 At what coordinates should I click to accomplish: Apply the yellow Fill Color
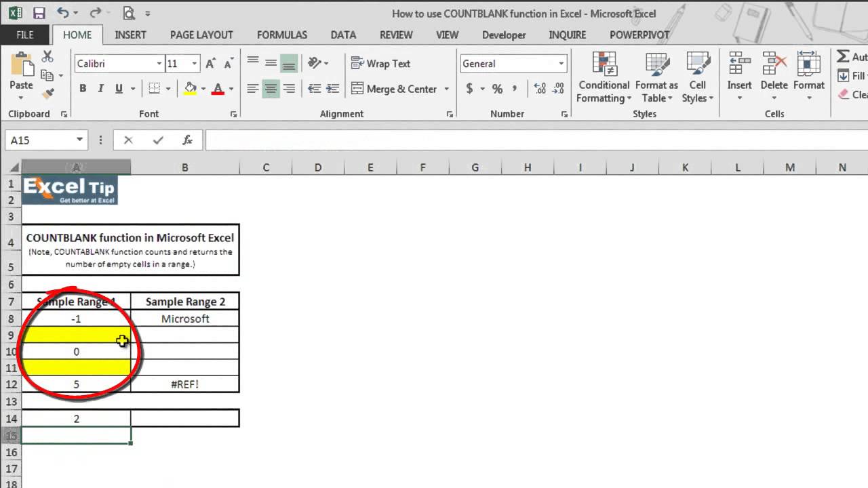click(191, 89)
